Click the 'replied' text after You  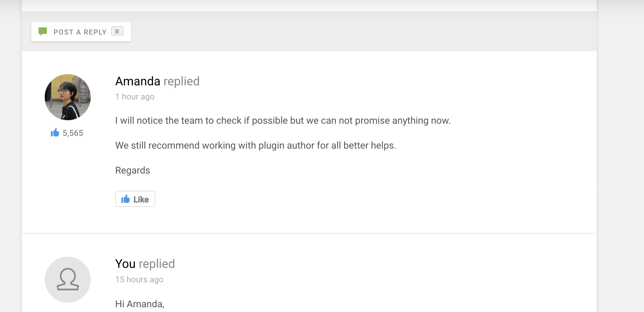157,264
